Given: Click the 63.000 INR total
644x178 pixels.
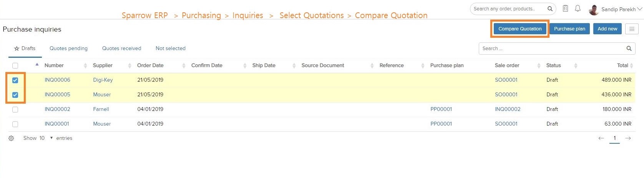Looking at the screenshot, I should point(618,124).
